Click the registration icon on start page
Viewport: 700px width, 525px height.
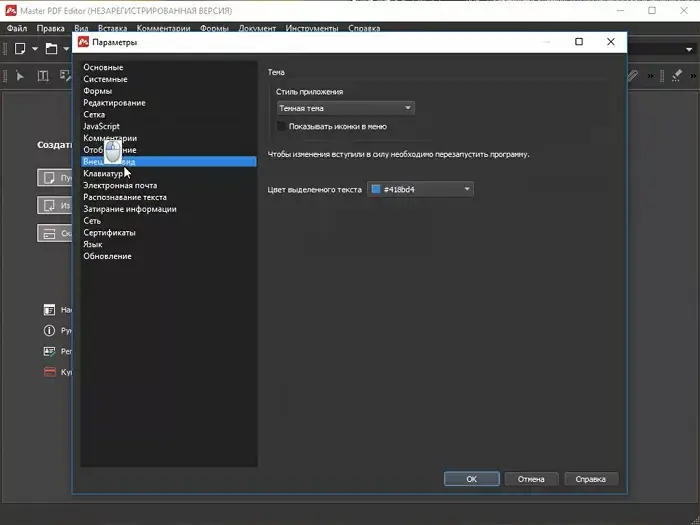(x=49, y=351)
